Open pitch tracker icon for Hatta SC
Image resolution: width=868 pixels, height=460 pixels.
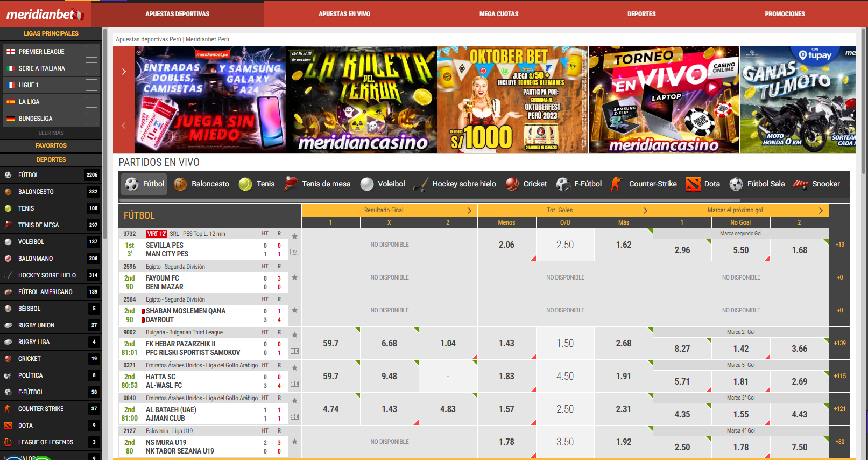coord(294,384)
